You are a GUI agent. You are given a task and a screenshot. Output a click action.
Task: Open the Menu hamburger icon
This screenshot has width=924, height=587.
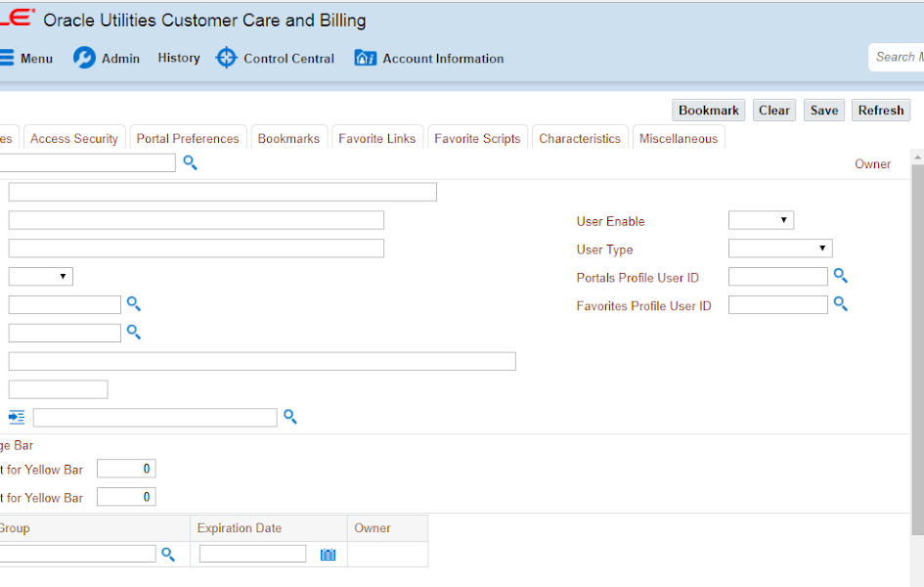[x=9, y=58]
